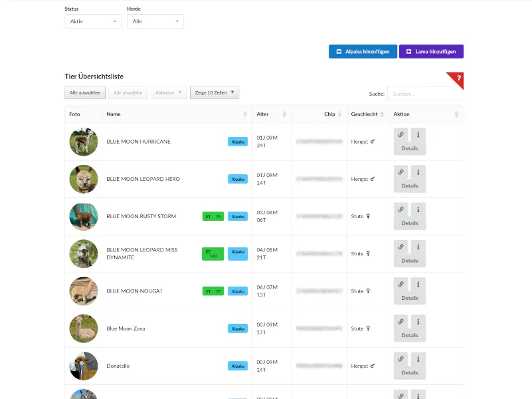532x399 pixels.
Task: Open Details for BLUE MOON LEOPARD MISS DYNAMITE
Action: pos(410,261)
